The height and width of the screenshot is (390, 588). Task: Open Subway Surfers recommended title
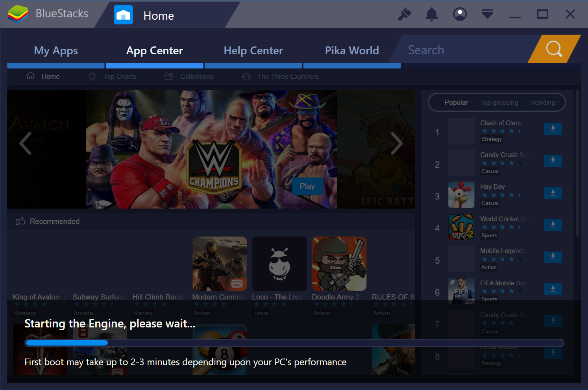tap(98, 297)
